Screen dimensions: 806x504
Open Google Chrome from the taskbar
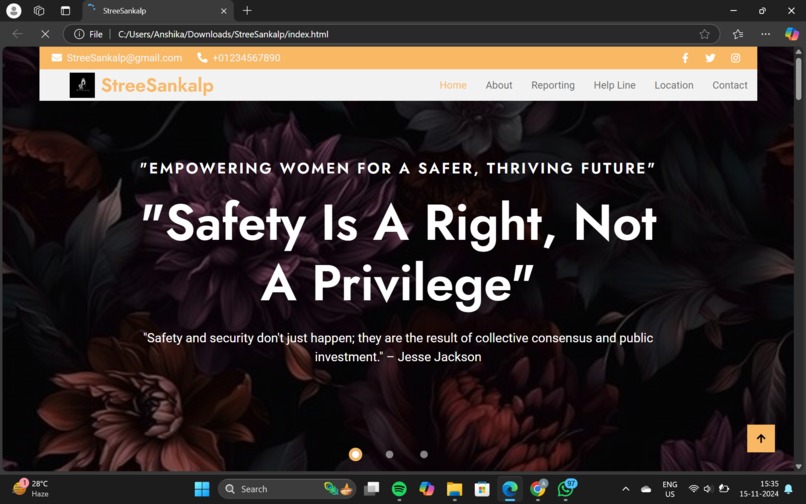tap(538, 489)
